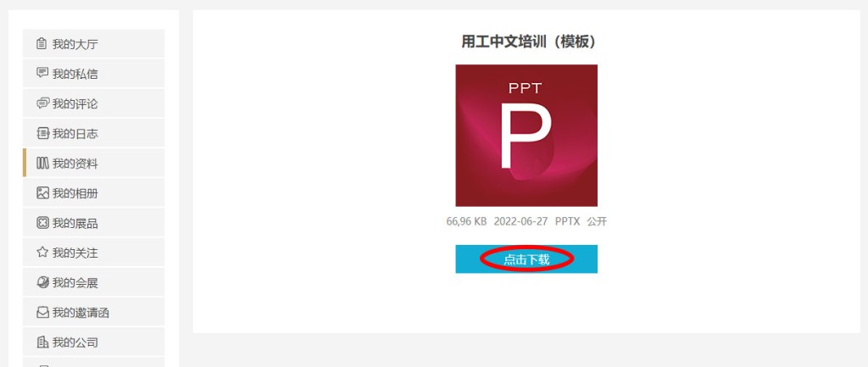Open the 我的大厅 menu item
The width and height of the screenshot is (868, 367).
(93, 44)
